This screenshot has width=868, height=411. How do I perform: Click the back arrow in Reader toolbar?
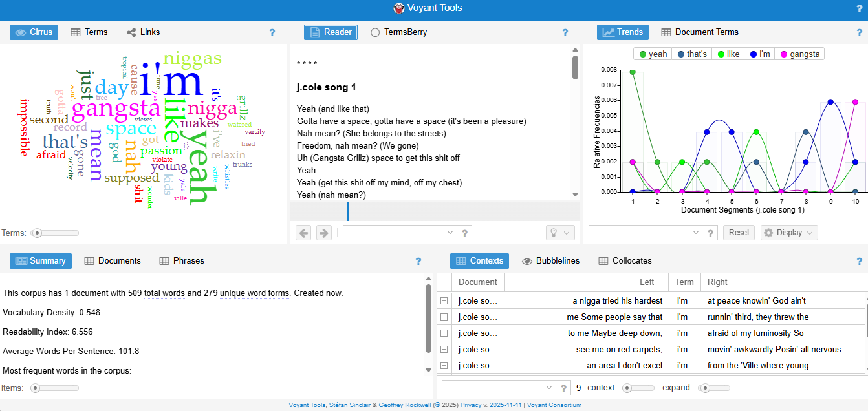(303, 233)
